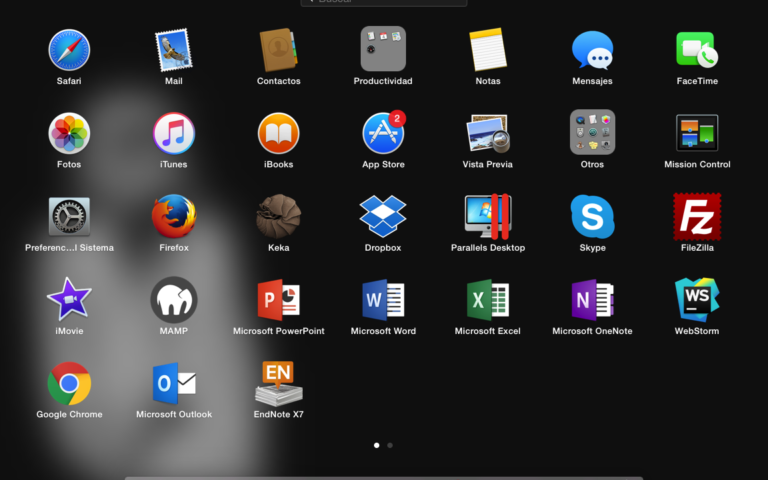Launch the Mail application
768x480 pixels.
click(x=173, y=50)
